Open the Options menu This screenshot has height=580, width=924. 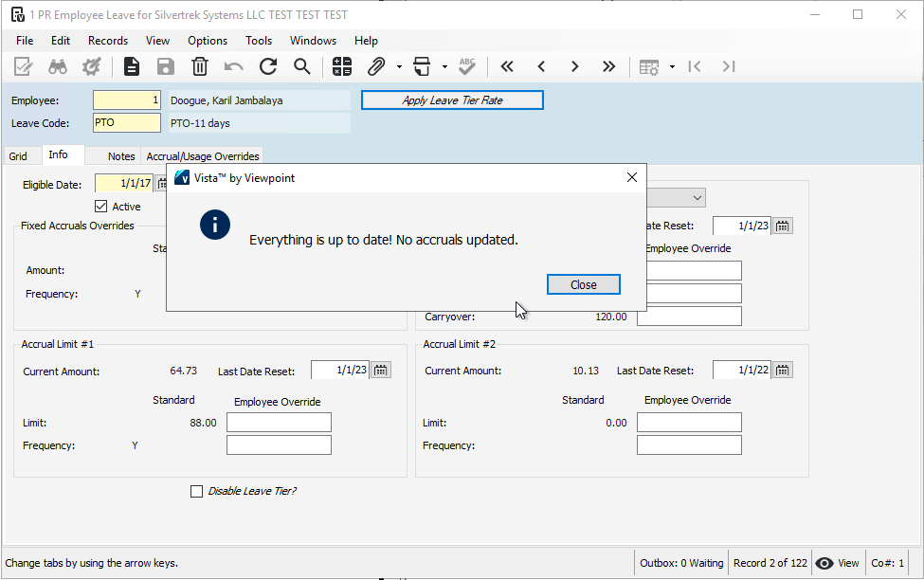click(208, 41)
